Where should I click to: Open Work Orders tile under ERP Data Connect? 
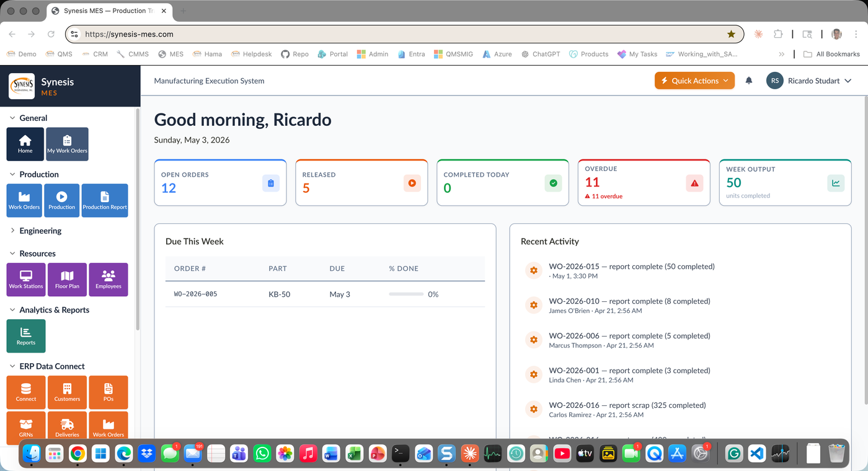point(108,428)
